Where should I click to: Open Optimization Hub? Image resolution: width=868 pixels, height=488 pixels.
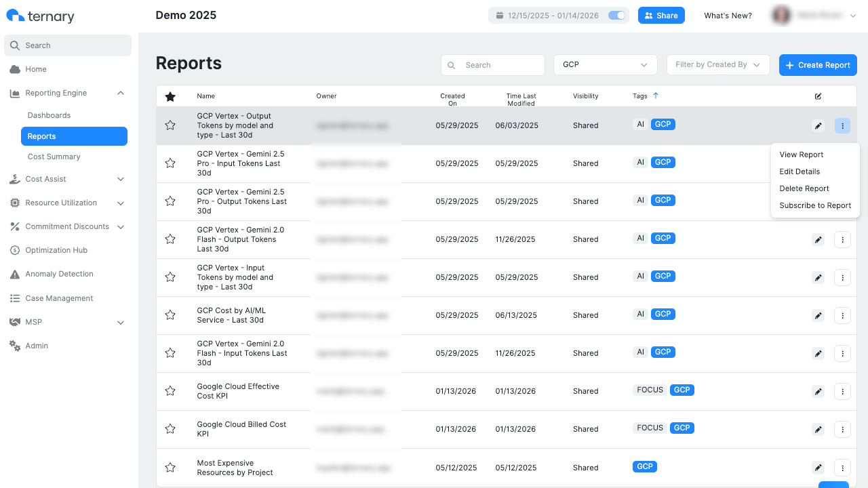point(58,250)
